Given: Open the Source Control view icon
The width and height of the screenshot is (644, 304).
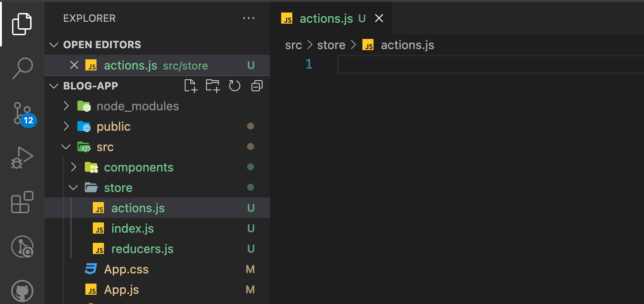Looking at the screenshot, I should (22, 114).
